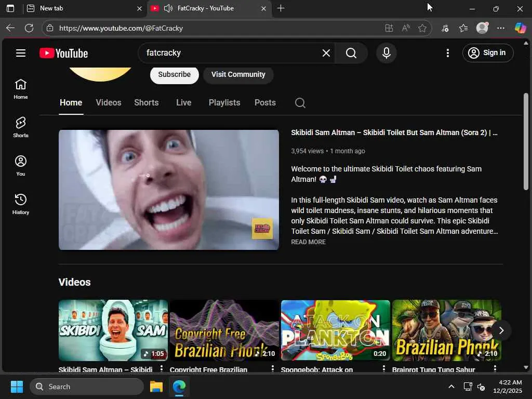
Task: Open featured Skibidi Sam Altman video title
Action: click(x=394, y=132)
